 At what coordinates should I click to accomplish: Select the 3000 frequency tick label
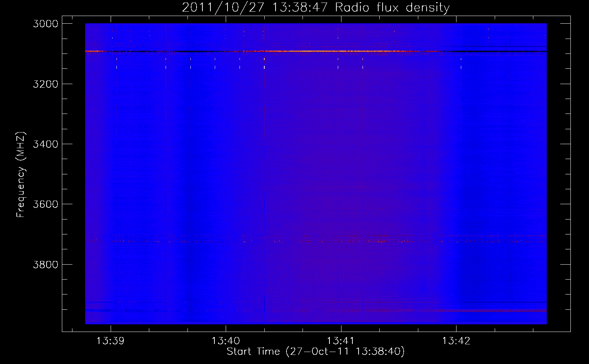[46, 24]
